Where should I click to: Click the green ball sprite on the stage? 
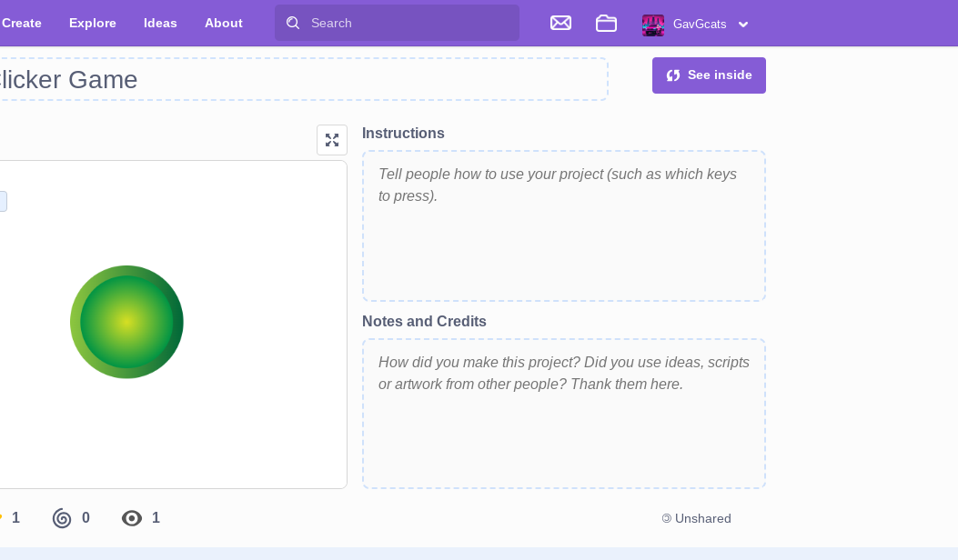(x=126, y=322)
